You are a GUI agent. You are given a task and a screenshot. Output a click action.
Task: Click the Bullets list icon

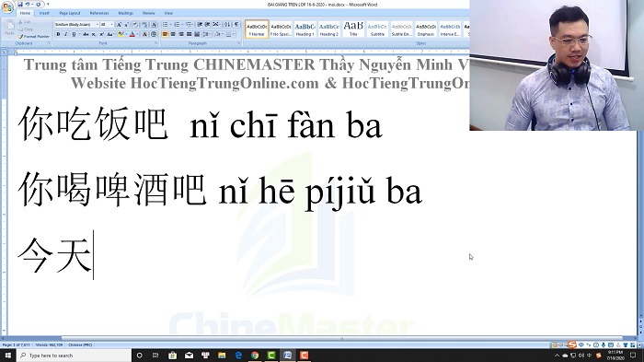pos(165,25)
